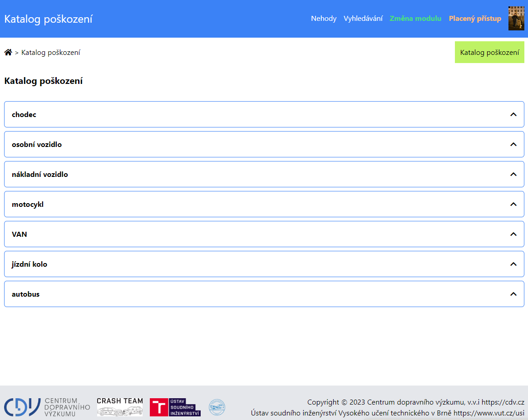Toggle the chevron on the motocykl row
The width and height of the screenshot is (528, 420).
(x=513, y=204)
